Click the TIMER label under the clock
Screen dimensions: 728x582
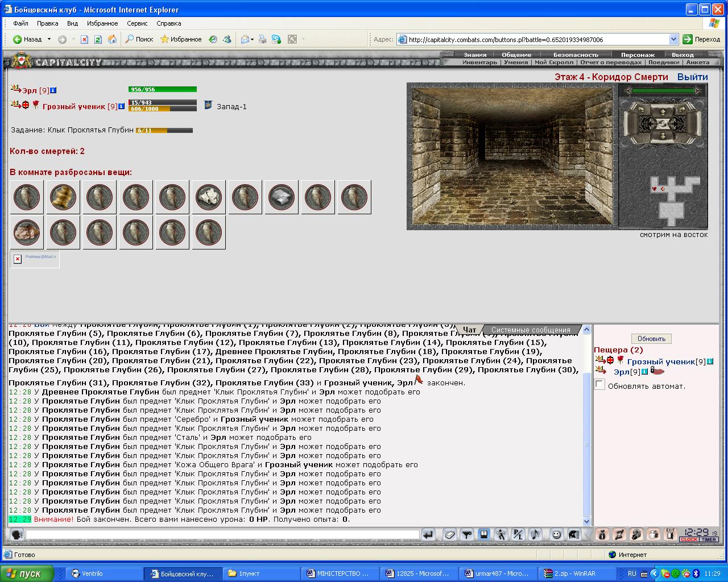[709, 539]
